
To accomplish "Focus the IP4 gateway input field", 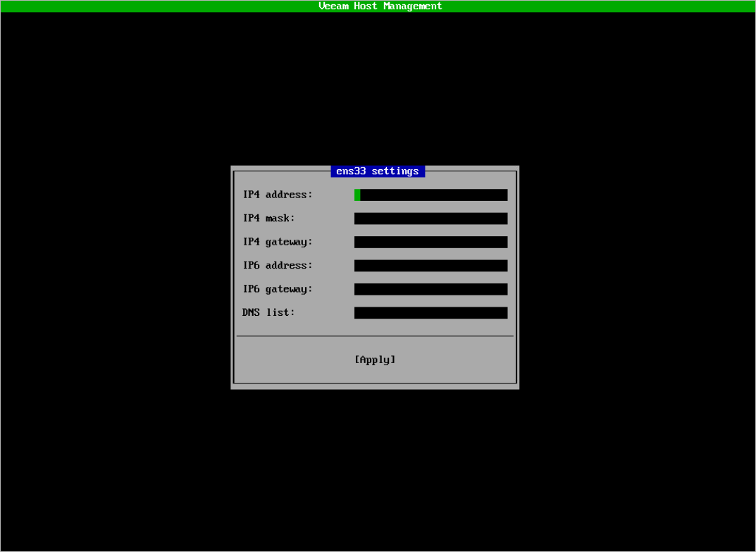I will [x=430, y=242].
